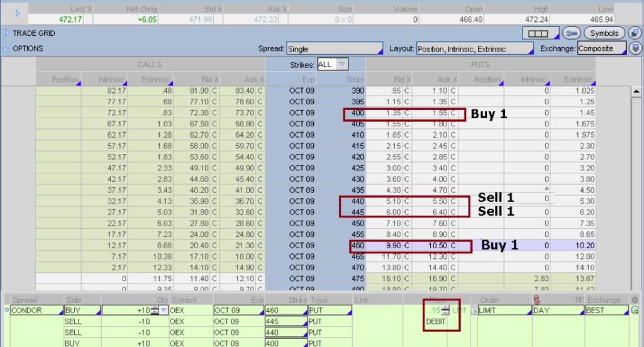
Task: Open the order Strike 400 dropdown
Action: click(x=286, y=343)
